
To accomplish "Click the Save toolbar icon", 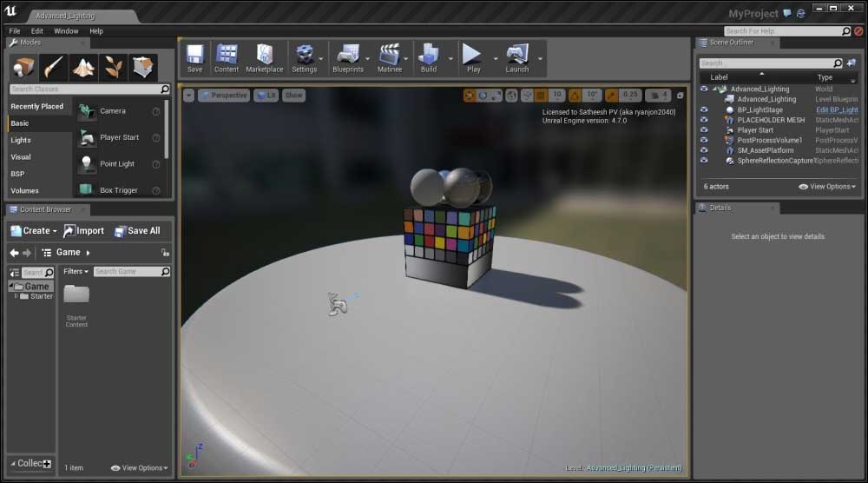I will (194, 58).
